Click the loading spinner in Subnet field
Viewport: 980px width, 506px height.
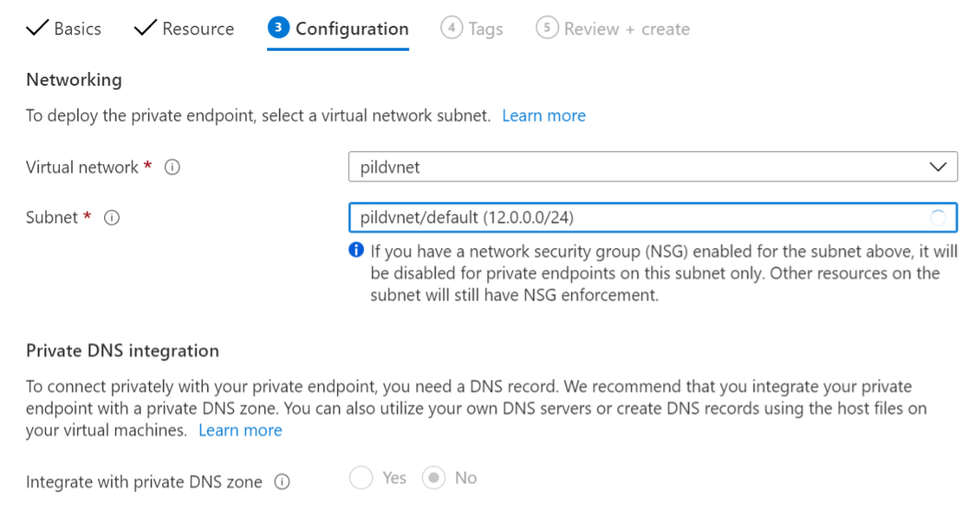[938, 218]
